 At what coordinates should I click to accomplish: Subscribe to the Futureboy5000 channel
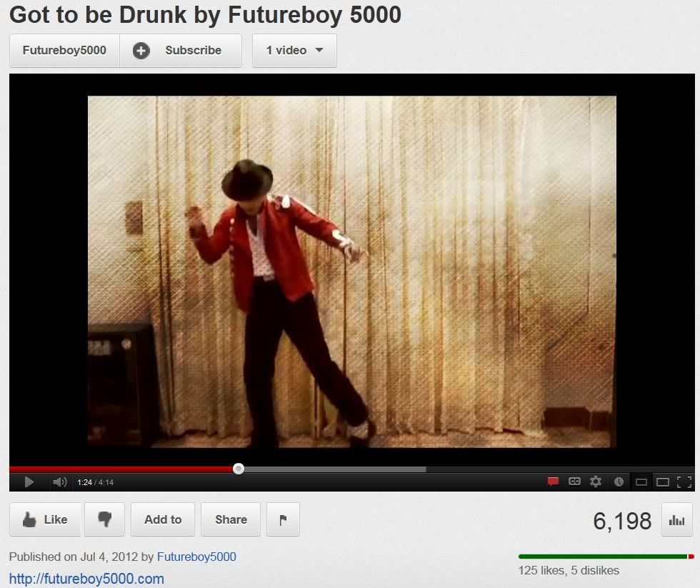click(x=181, y=51)
